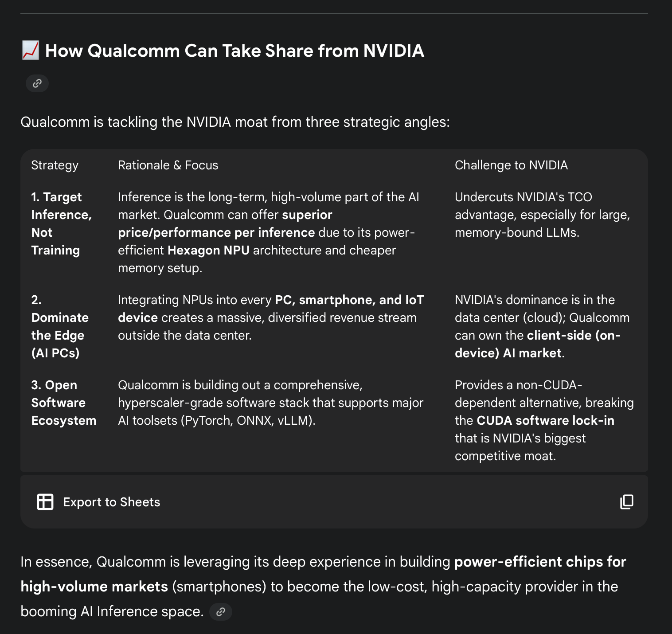672x634 pixels.
Task: Click the intro sentence about three strategic angles
Action: coord(235,121)
